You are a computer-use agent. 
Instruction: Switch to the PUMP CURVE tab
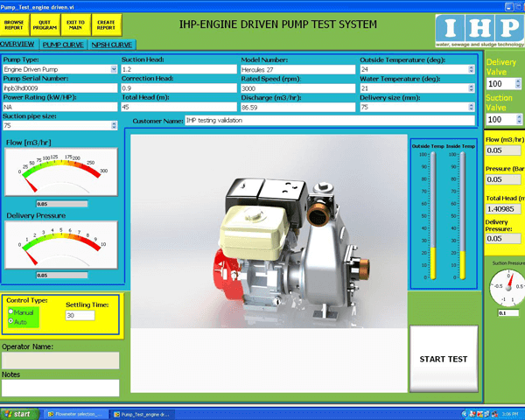pyautogui.click(x=63, y=44)
